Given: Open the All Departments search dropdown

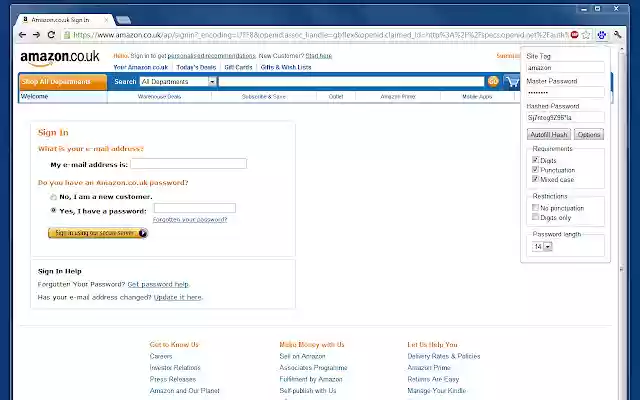Looking at the screenshot, I should click(x=178, y=82).
